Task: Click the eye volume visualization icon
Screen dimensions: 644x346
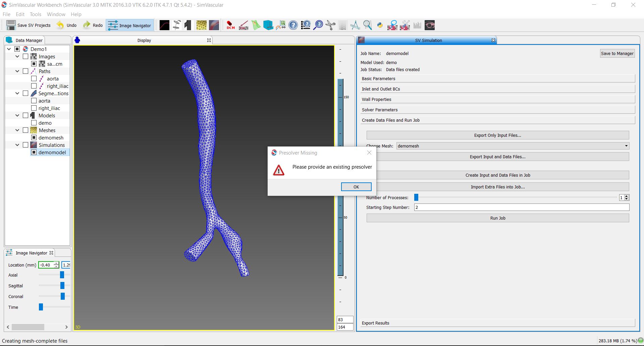Action: [430, 25]
